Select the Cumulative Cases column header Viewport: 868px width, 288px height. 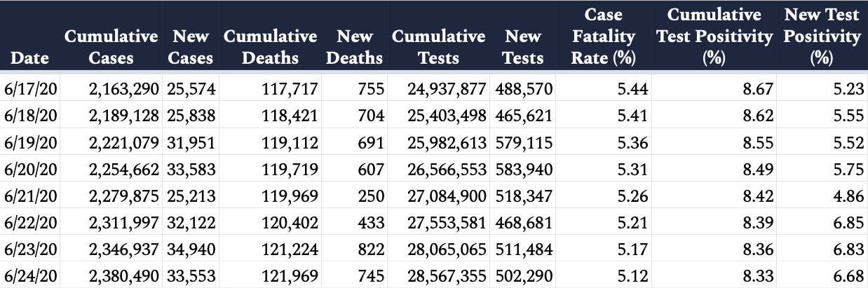[x=111, y=47]
